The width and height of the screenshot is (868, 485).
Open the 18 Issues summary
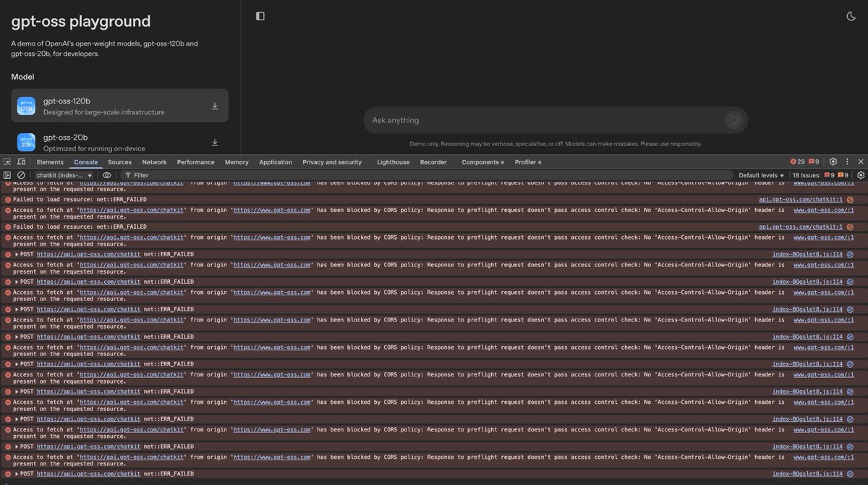tap(820, 175)
